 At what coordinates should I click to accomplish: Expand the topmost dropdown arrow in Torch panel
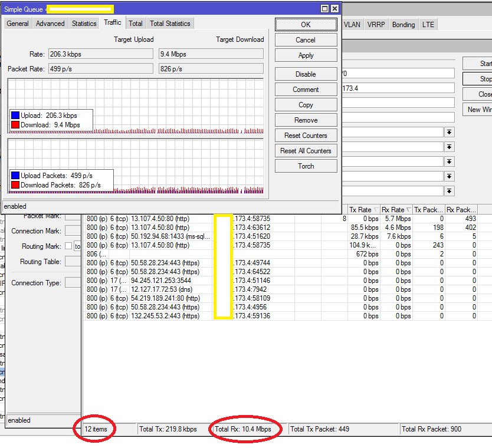coord(450,131)
